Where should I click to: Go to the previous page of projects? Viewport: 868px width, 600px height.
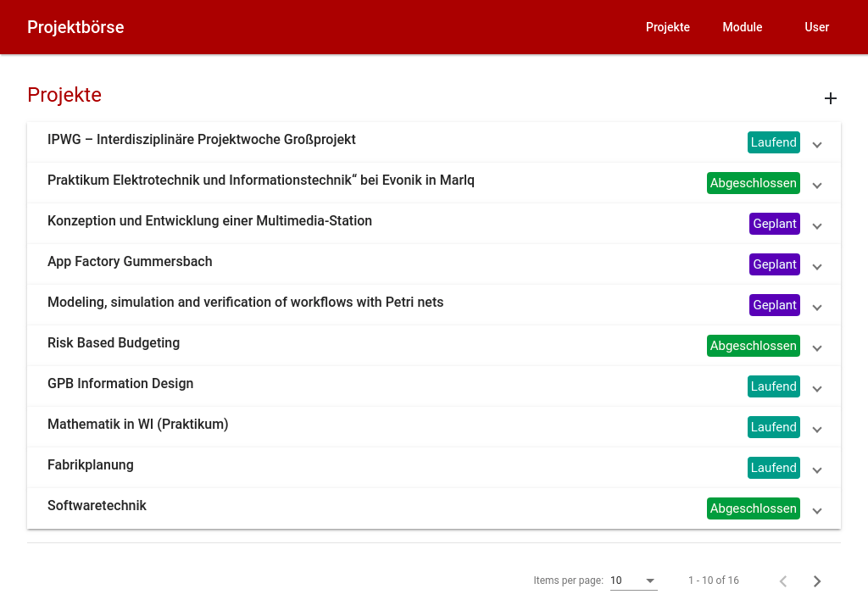coord(783,581)
